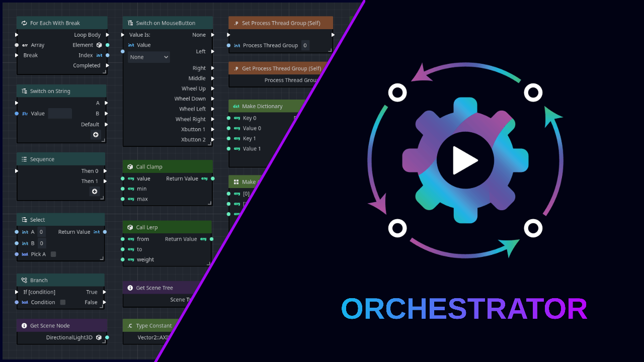Click the Select node icon
644x362 pixels.
point(24,220)
